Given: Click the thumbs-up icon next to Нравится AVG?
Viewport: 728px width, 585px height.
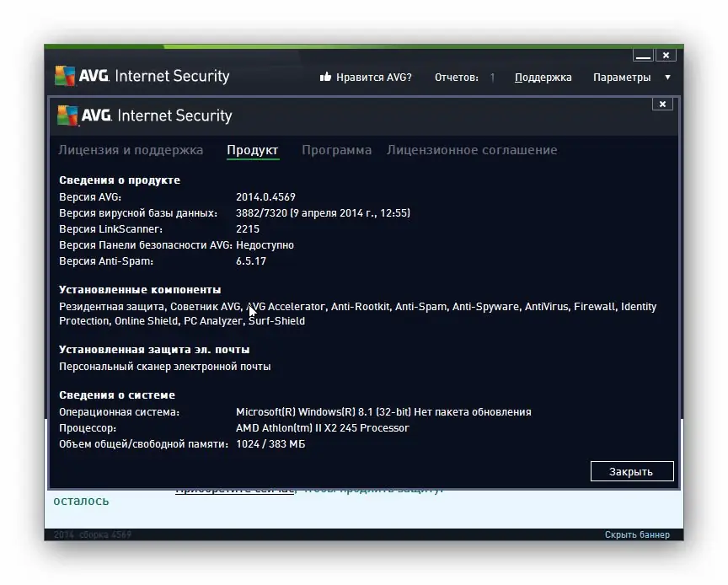Looking at the screenshot, I should coord(325,77).
